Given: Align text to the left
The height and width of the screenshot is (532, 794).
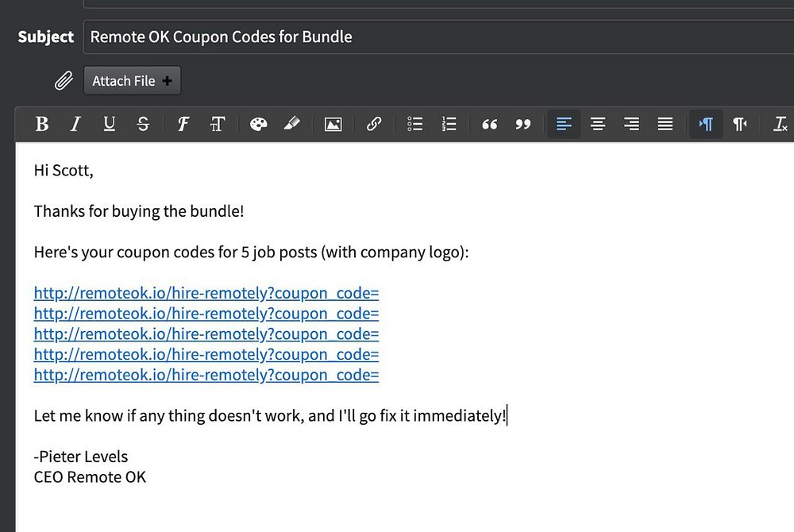Looking at the screenshot, I should 564,124.
